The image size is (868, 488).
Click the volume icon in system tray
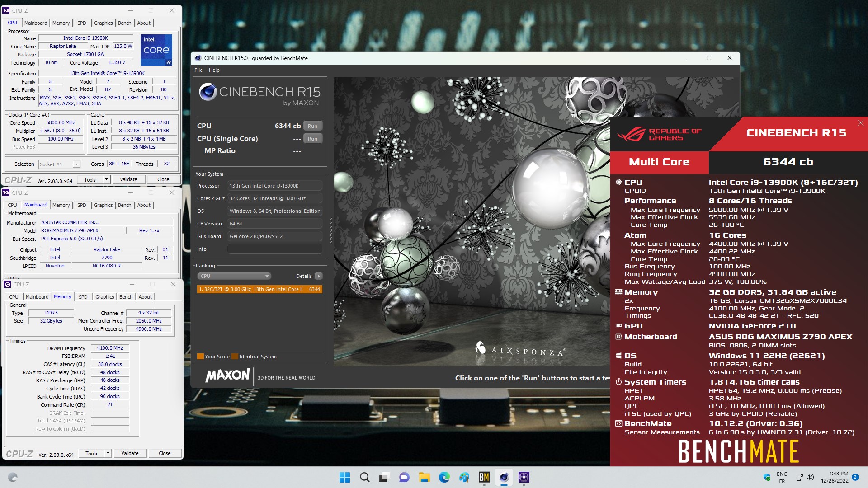pos(810,477)
